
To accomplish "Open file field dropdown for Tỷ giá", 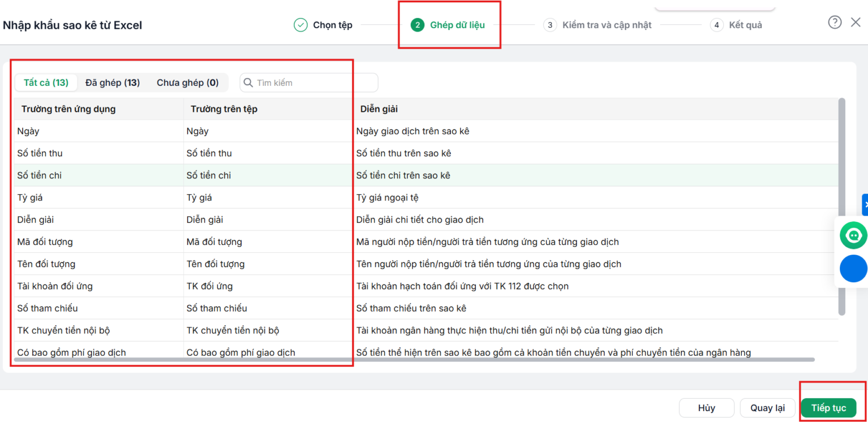I will point(268,198).
